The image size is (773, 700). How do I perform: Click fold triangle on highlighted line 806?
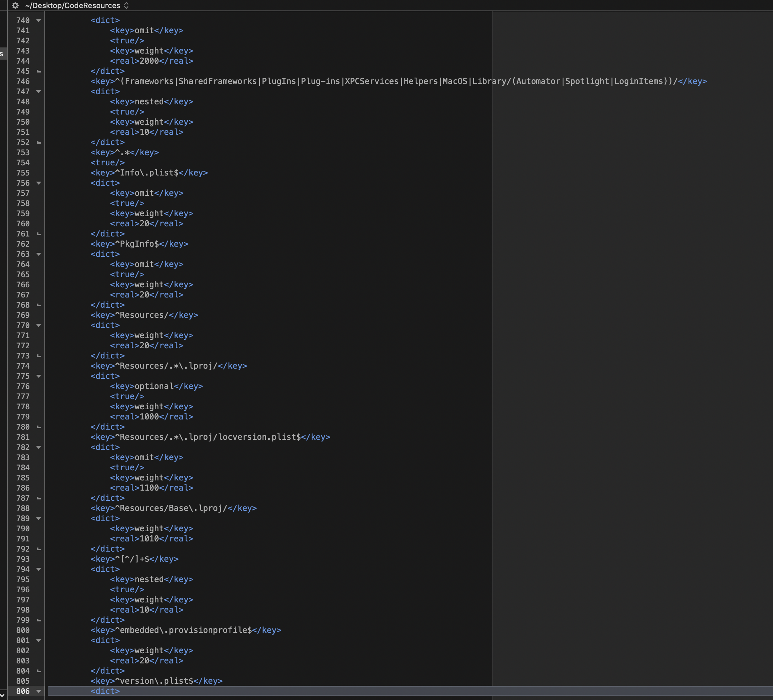tap(39, 691)
